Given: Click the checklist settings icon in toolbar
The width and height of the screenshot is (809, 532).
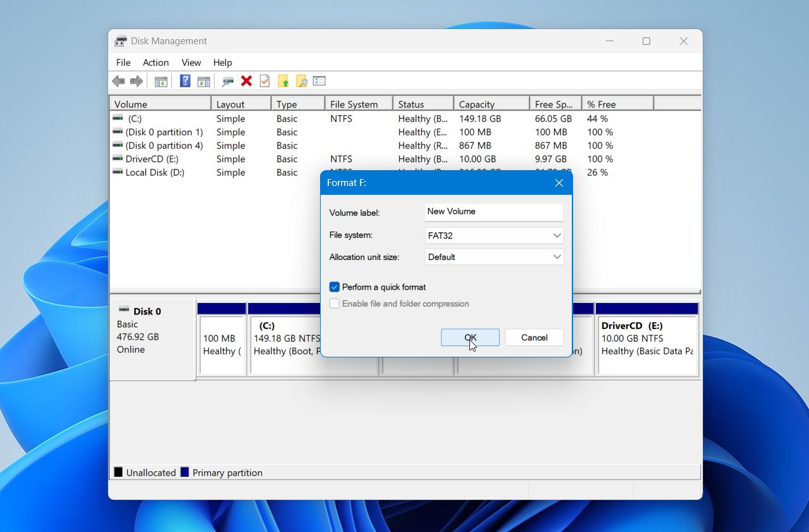Looking at the screenshot, I should point(319,81).
